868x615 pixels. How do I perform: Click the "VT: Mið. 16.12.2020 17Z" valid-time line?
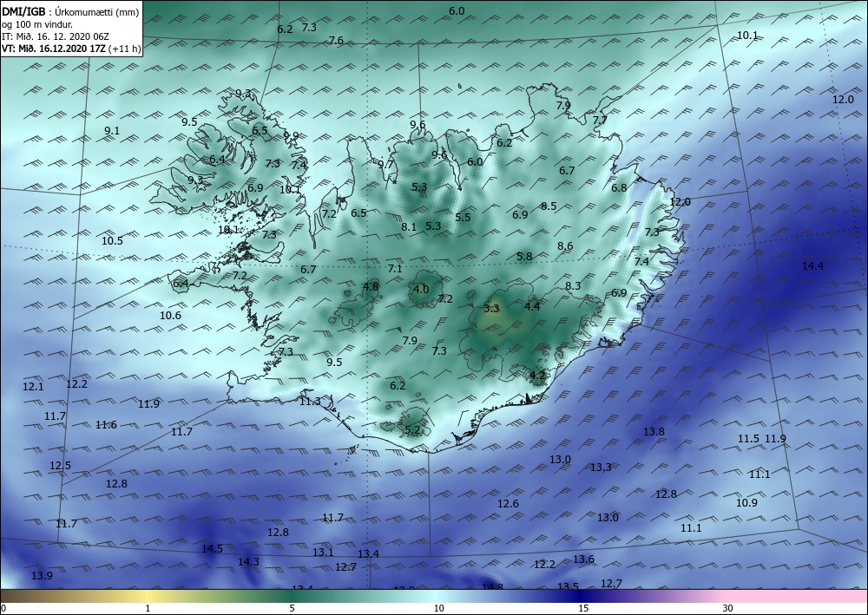tap(54, 49)
